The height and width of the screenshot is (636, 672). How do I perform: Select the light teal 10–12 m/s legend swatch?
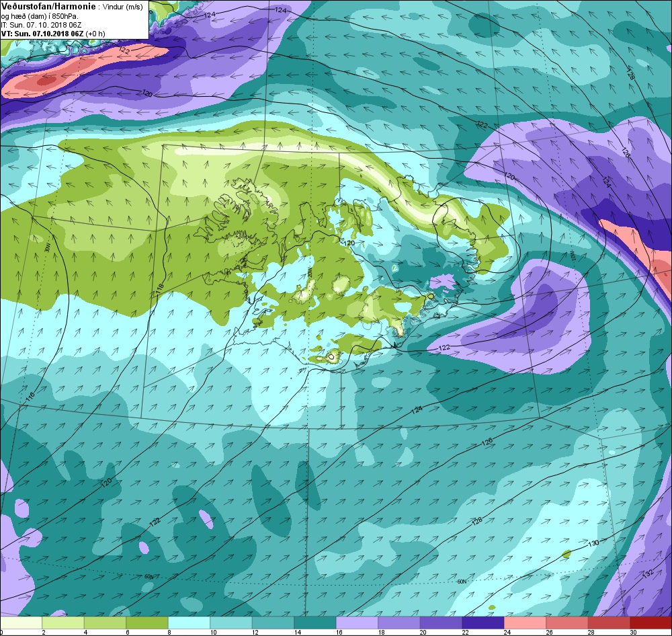pos(231,623)
